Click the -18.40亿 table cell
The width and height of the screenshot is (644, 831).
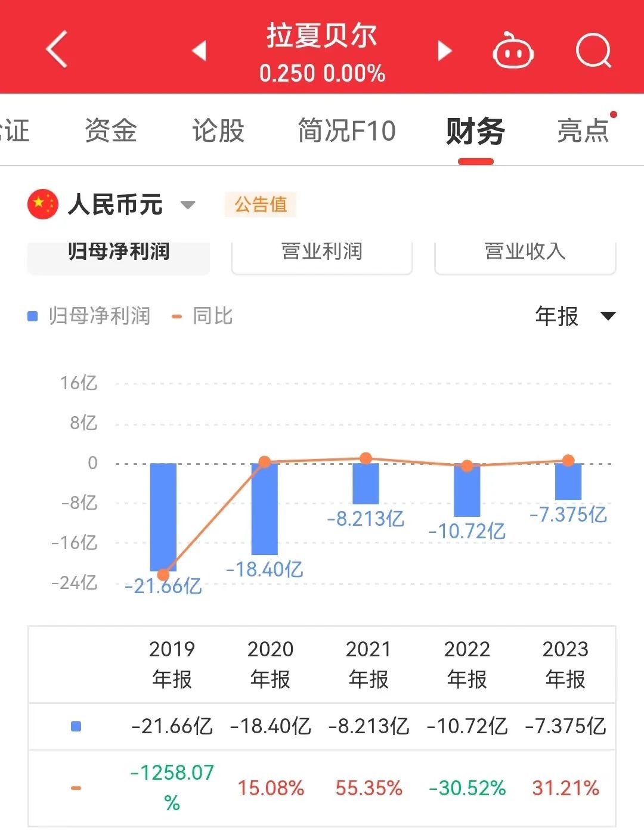click(x=271, y=726)
